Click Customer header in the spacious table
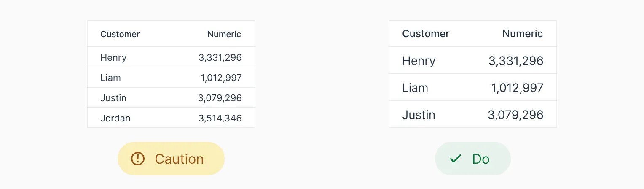This screenshot has width=644, height=189. (x=426, y=34)
